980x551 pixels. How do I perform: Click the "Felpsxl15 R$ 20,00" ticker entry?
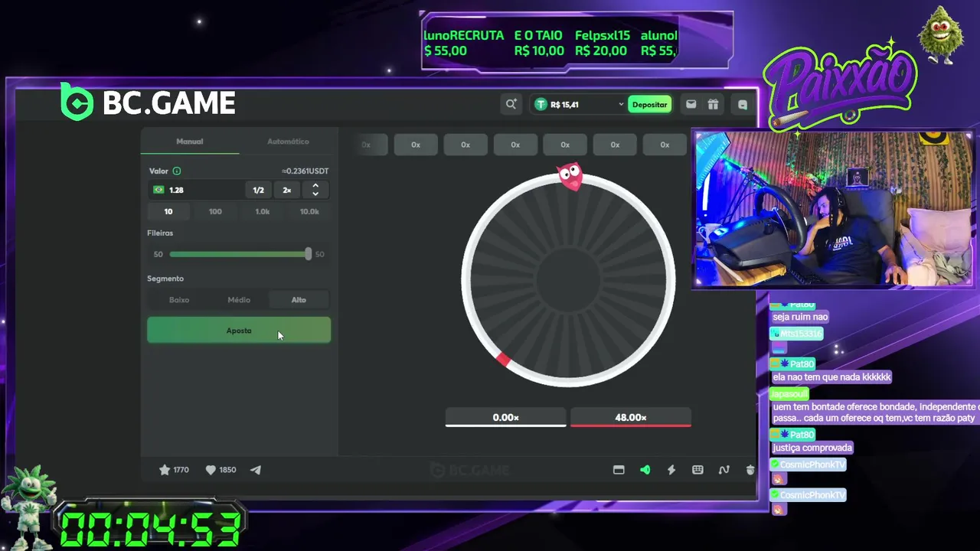click(602, 43)
